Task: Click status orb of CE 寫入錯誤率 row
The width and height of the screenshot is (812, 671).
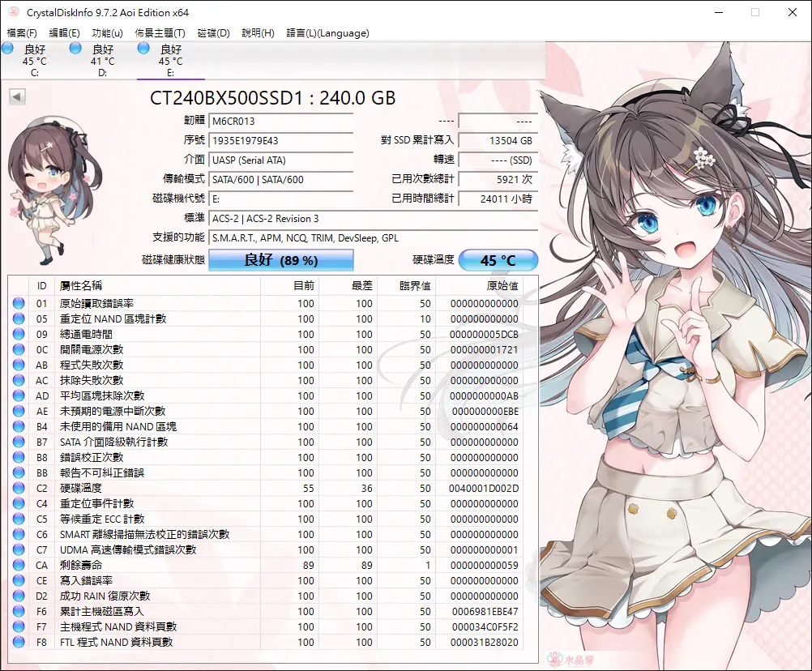Action: pyautogui.click(x=19, y=580)
